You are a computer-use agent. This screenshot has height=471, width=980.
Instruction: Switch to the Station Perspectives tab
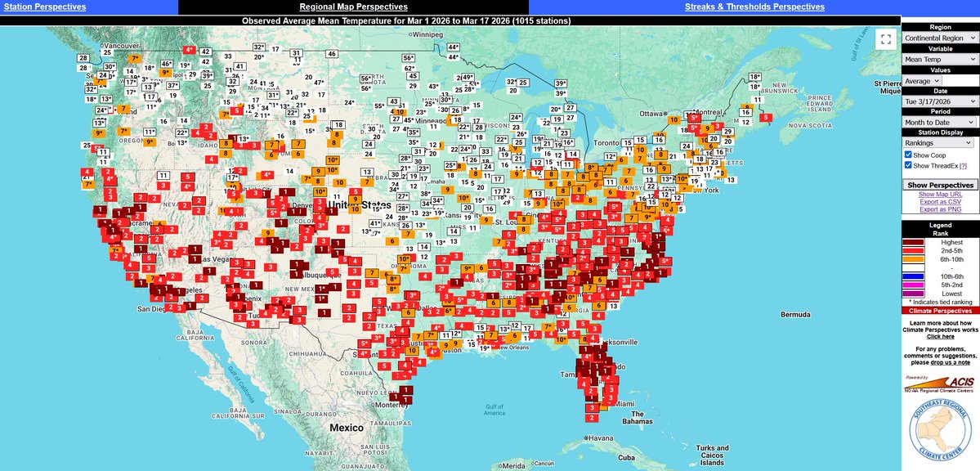coord(44,7)
